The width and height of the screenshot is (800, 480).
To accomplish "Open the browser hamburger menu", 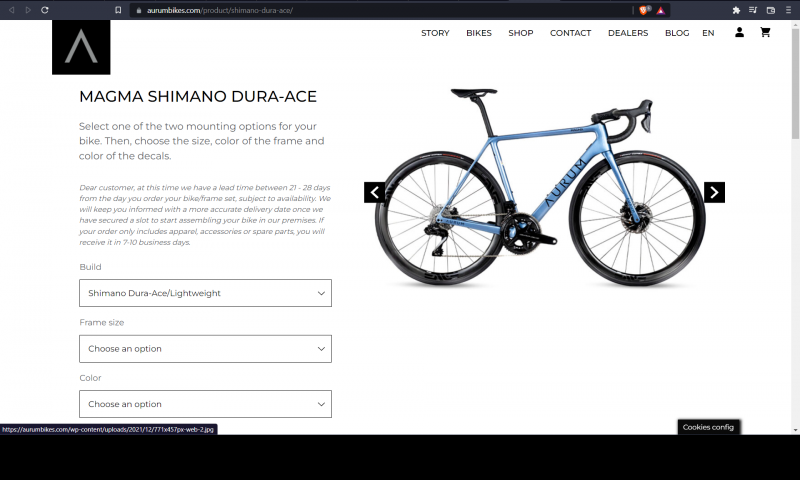I will point(788,10).
